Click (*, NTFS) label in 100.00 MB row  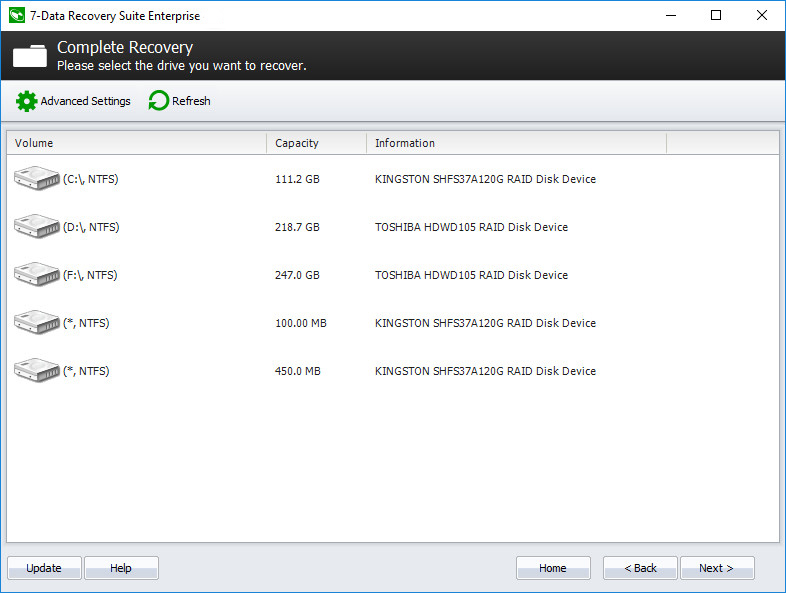click(86, 323)
